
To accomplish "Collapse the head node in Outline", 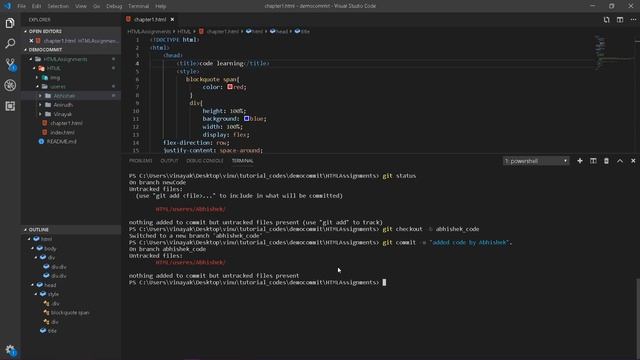I will pyautogui.click(x=33, y=285).
